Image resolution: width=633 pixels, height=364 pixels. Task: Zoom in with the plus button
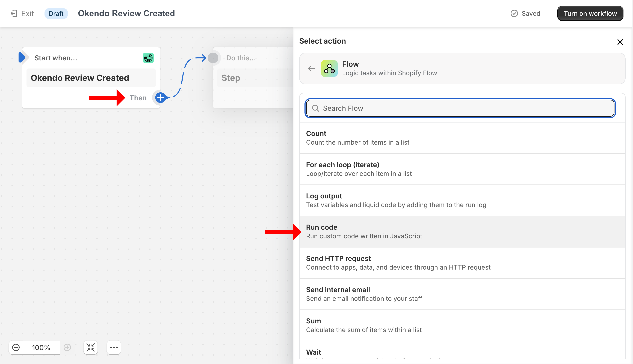[67, 348]
